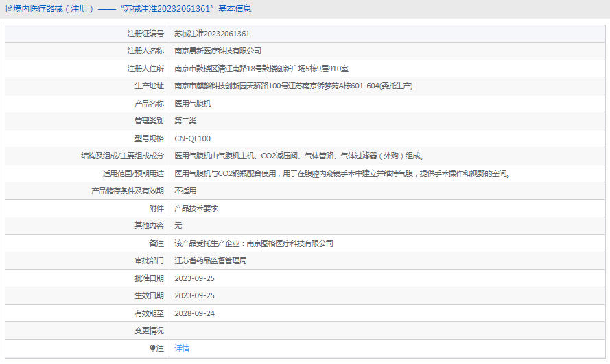The image size is (610, 364).
Task: Click the 变更情况 label
Action: pyautogui.click(x=149, y=330)
